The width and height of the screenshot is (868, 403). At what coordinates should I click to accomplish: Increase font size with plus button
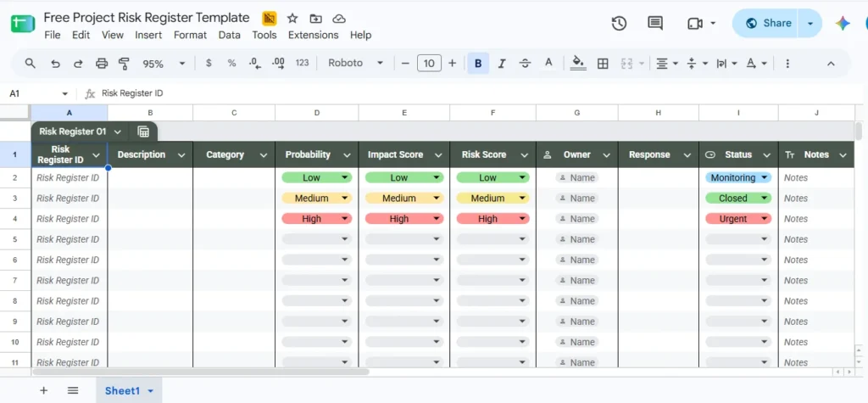(x=453, y=63)
